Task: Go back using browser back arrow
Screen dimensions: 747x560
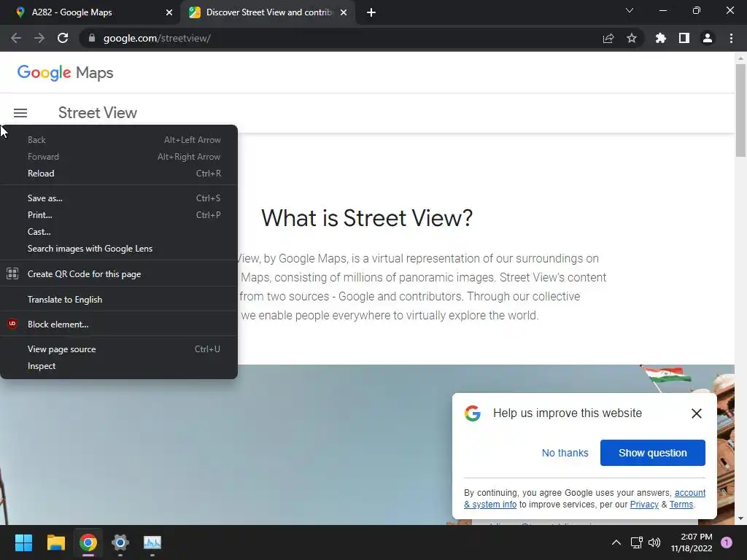Action: pyautogui.click(x=16, y=38)
